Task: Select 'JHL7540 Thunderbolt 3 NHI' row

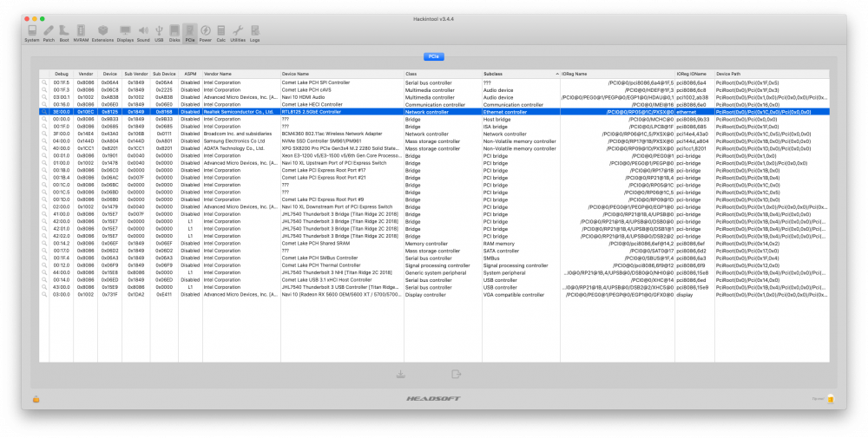Action: 434,272
